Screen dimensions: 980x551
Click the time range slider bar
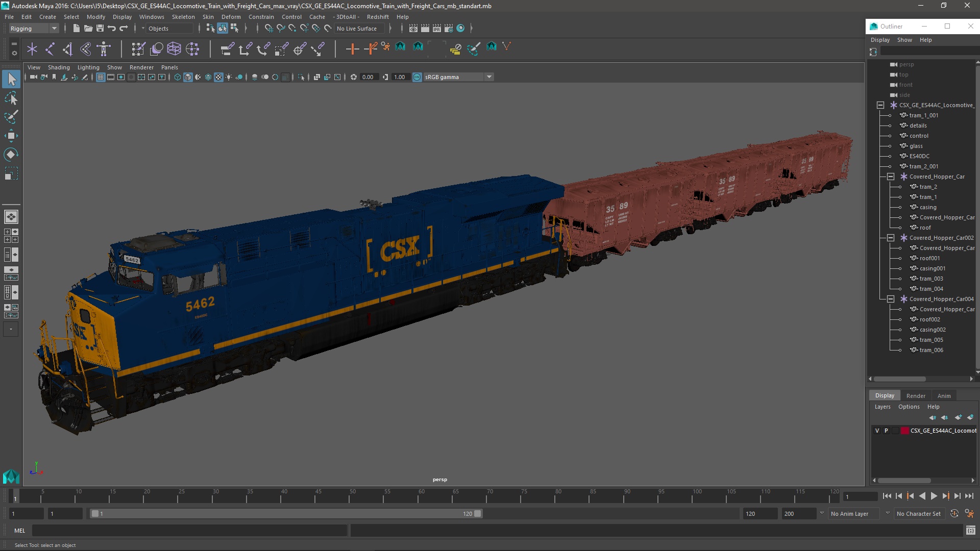coord(286,514)
